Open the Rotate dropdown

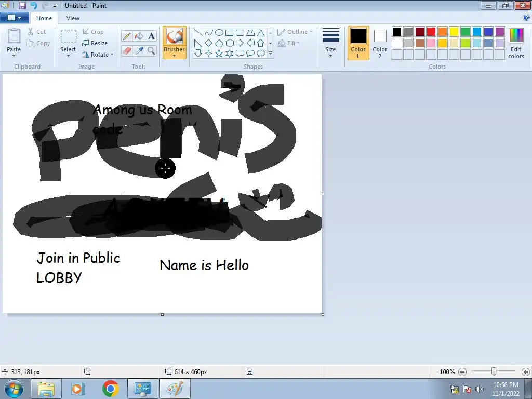[98, 55]
